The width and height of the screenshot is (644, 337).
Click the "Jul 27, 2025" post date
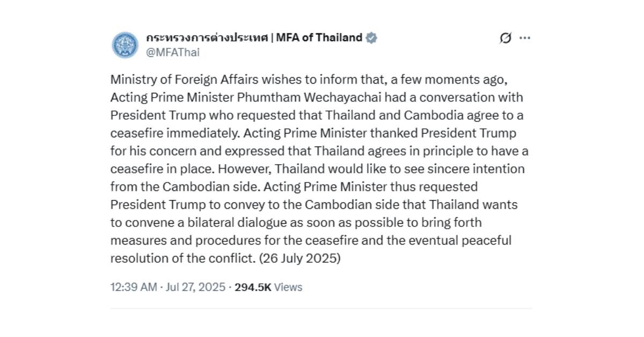click(193, 287)
